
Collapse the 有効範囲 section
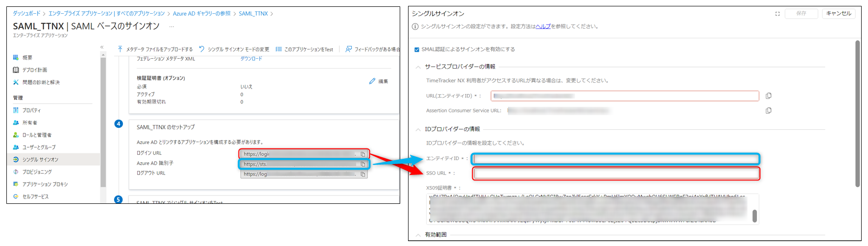[418, 235]
